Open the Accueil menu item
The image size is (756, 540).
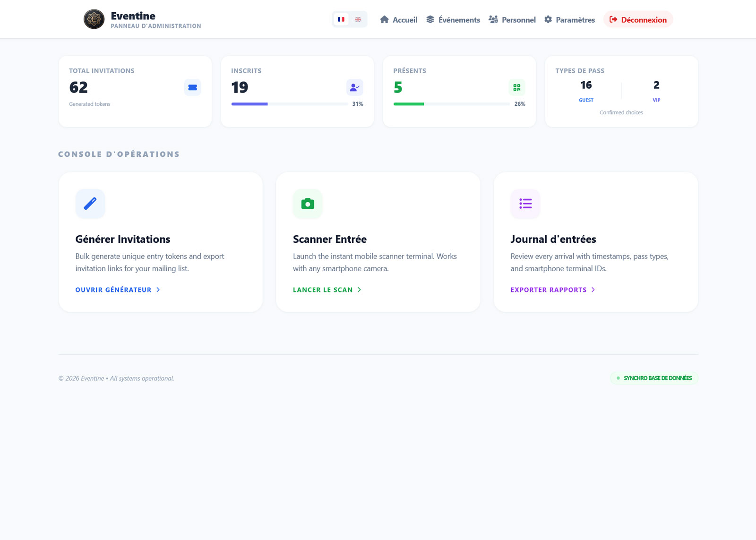click(x=399, y=19)
